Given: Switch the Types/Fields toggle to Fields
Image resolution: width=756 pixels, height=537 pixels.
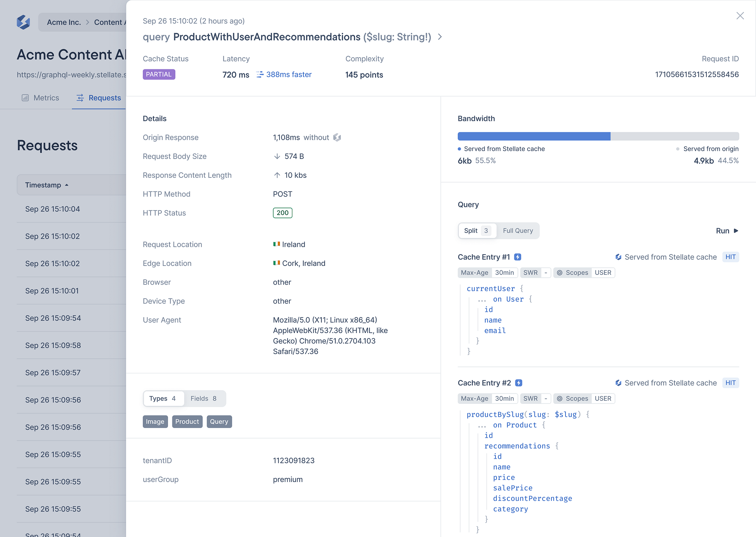Looking at the screenshot, I should pyautogui.click(x=205, y=398).
